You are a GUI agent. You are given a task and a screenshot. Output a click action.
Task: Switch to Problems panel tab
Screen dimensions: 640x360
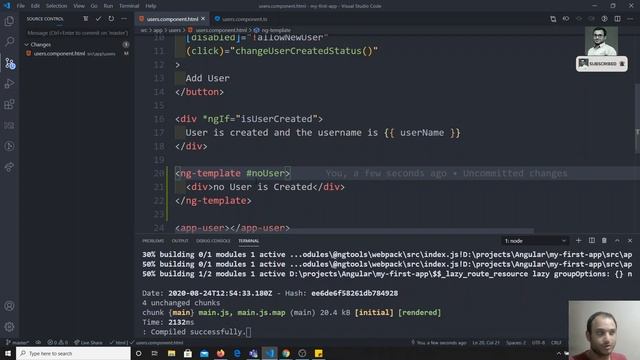pos(153,241)
